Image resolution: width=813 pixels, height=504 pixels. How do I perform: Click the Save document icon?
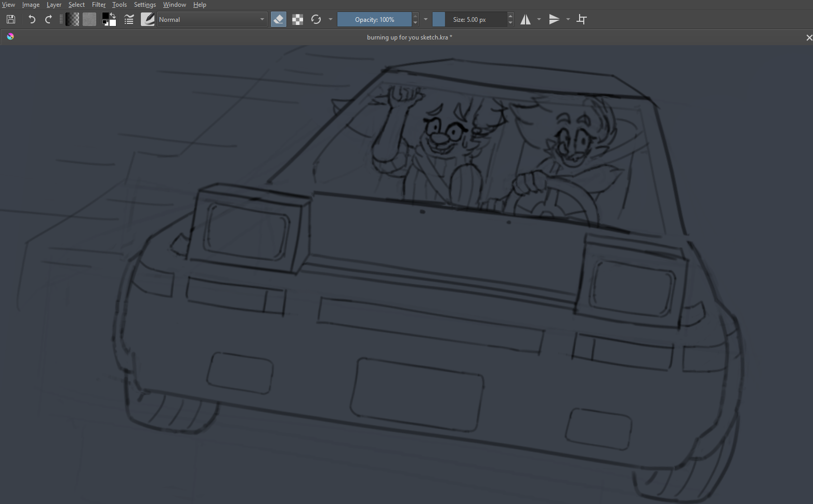click(11, 20)
